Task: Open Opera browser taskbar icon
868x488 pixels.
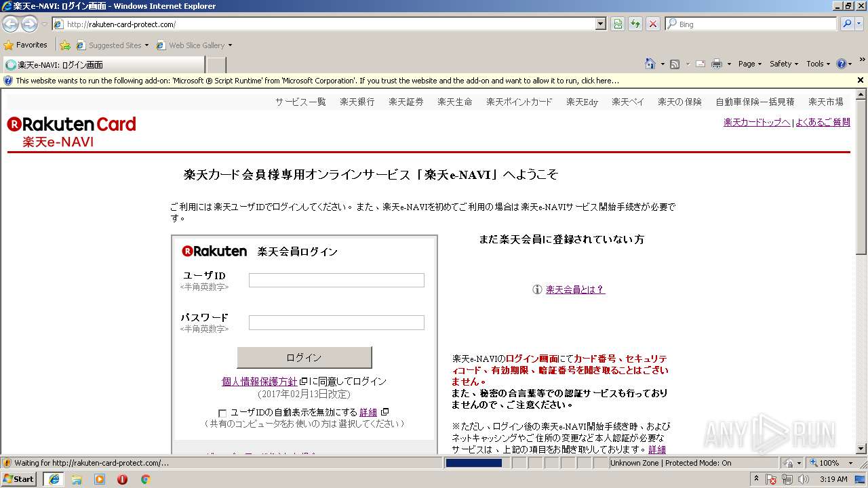Action: click(x=123, y=479)
